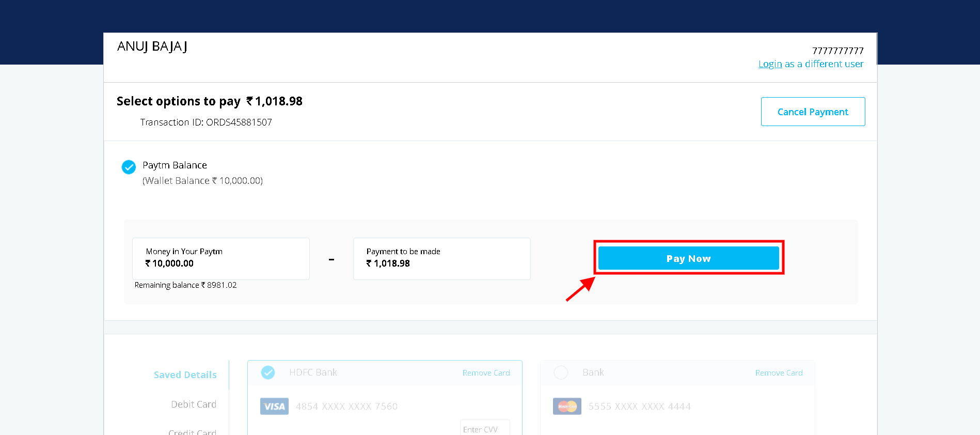Click card number 4854 XXXX XXXX 7560

(346, 407)
